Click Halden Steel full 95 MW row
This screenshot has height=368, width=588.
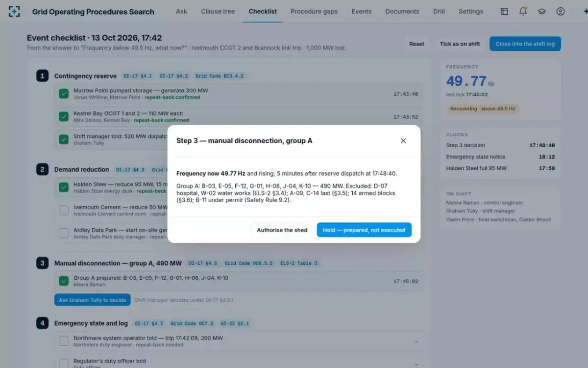[x=500, y=168]
